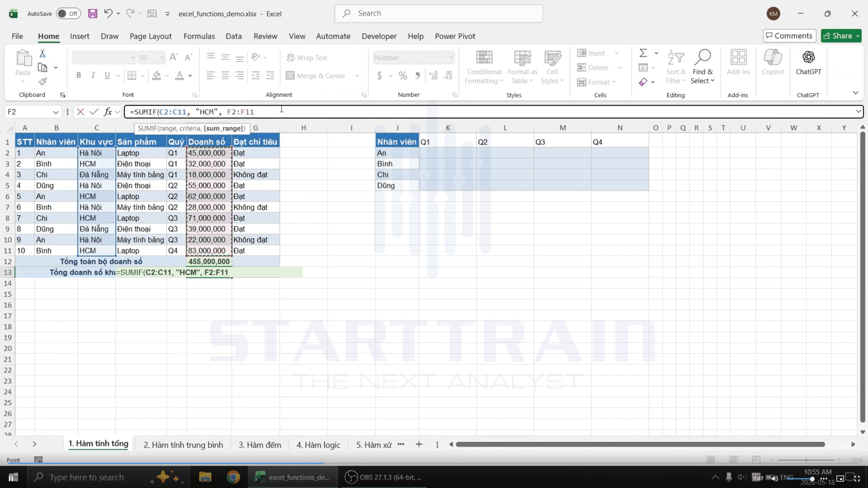Click the AutoSum sigma icon

[x=643, y=53]
